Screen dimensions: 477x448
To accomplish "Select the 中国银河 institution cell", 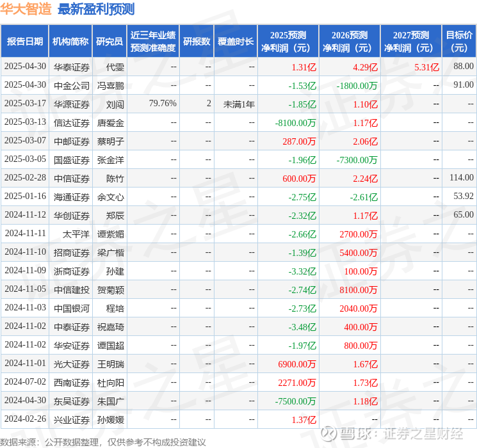I will click(72, 308).
